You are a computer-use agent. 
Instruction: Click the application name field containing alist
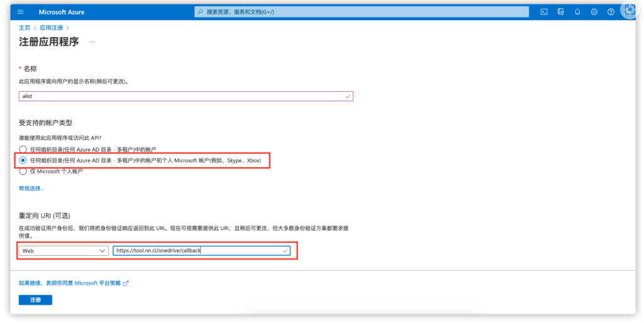(x=186, y=96)
